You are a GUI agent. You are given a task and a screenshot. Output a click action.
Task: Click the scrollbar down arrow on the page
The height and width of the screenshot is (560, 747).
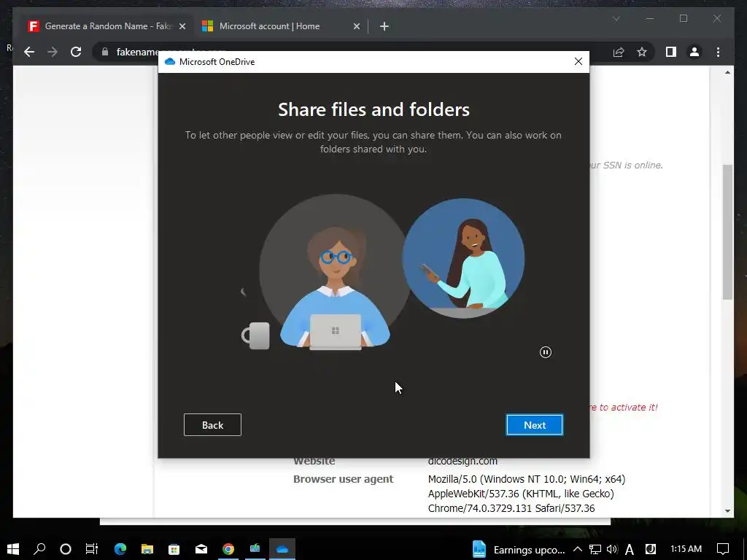[727, 511]
